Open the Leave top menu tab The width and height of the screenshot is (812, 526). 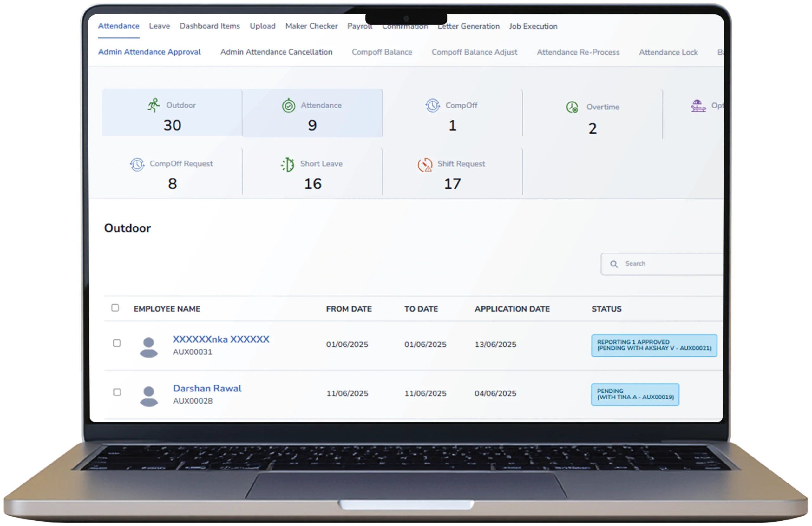[x=159, y=26]
